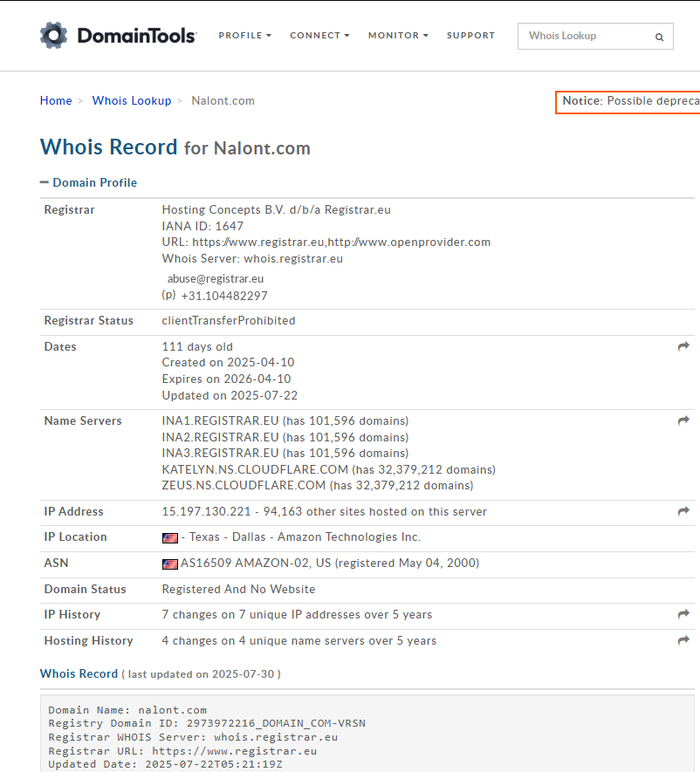
Task: Click the US flag beside AS16509 ASN
Action: point(170,564)
